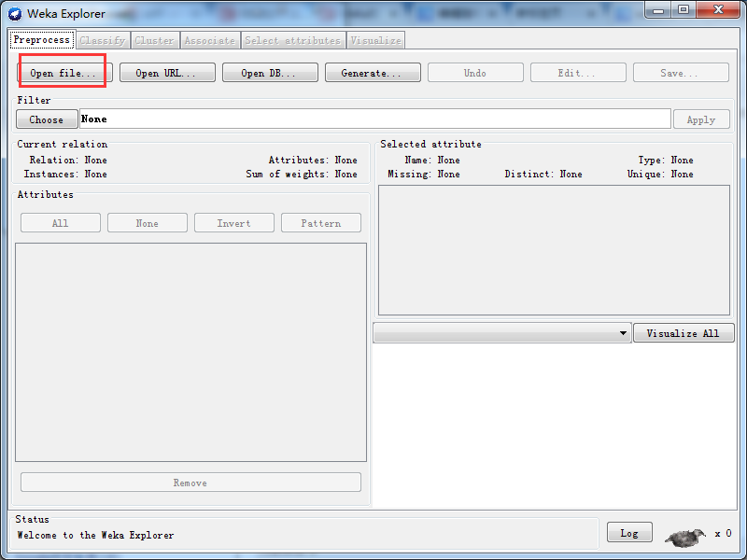747x560 pixels.
Task: Click the Save... button
Action: pos(681,73)
